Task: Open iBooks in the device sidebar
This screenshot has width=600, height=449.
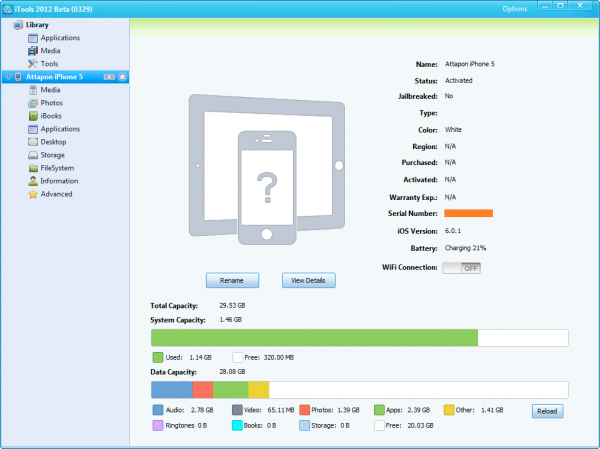Action: tap(51, 115)
